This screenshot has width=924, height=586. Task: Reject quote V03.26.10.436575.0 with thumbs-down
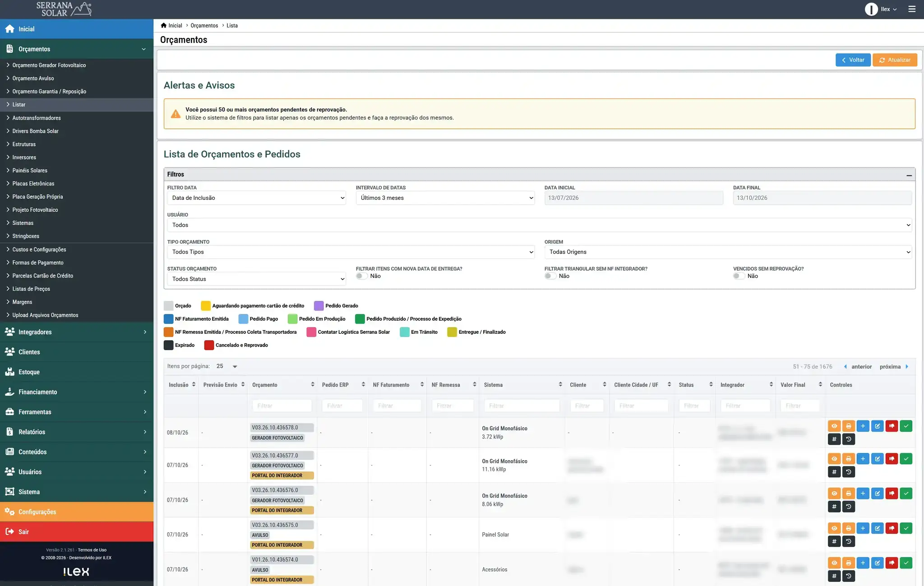(892, 528)
